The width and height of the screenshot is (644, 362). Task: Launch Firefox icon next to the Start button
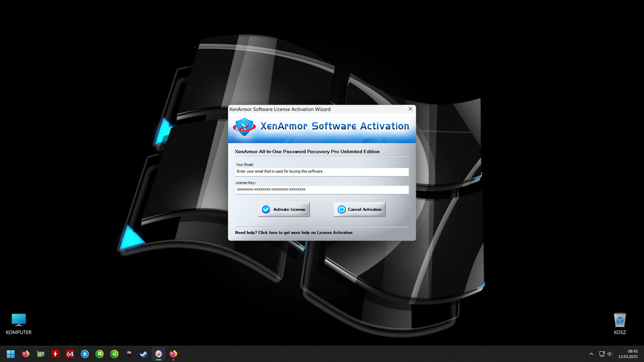(x=26, y=354)
